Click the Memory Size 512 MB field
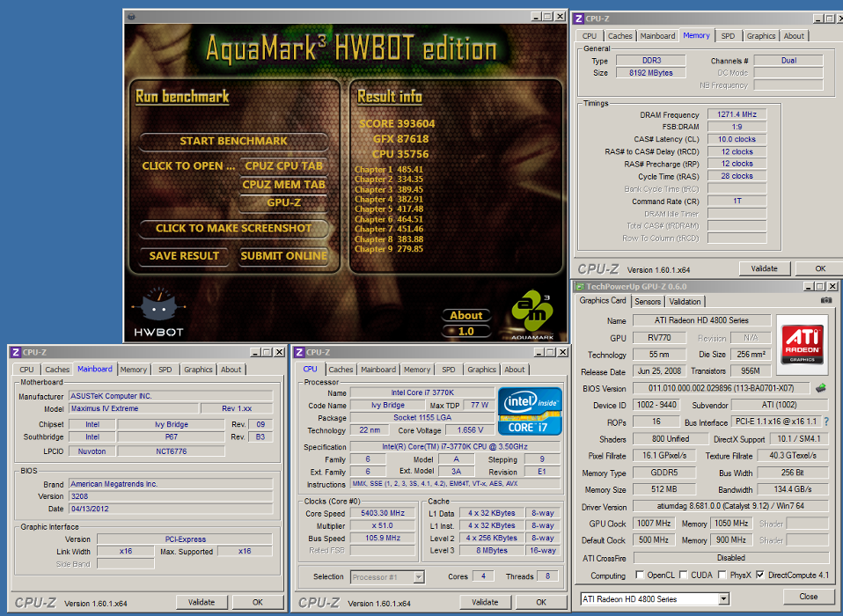This screenshot has width=843, height=616. 664,489
